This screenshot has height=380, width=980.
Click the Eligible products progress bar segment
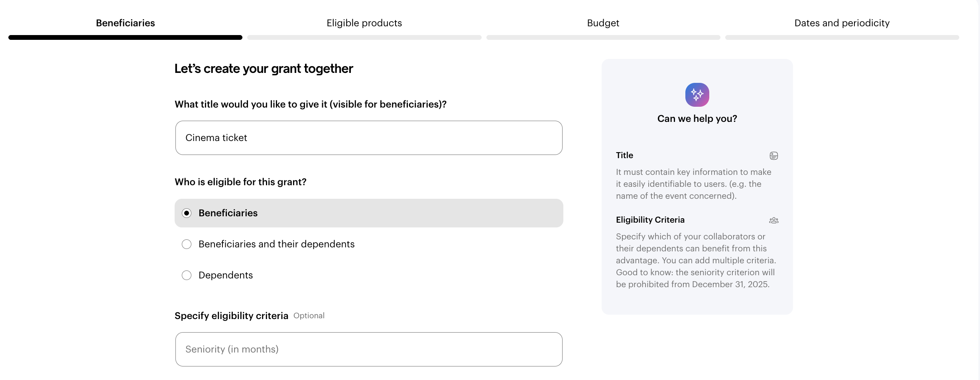[364, 37]
